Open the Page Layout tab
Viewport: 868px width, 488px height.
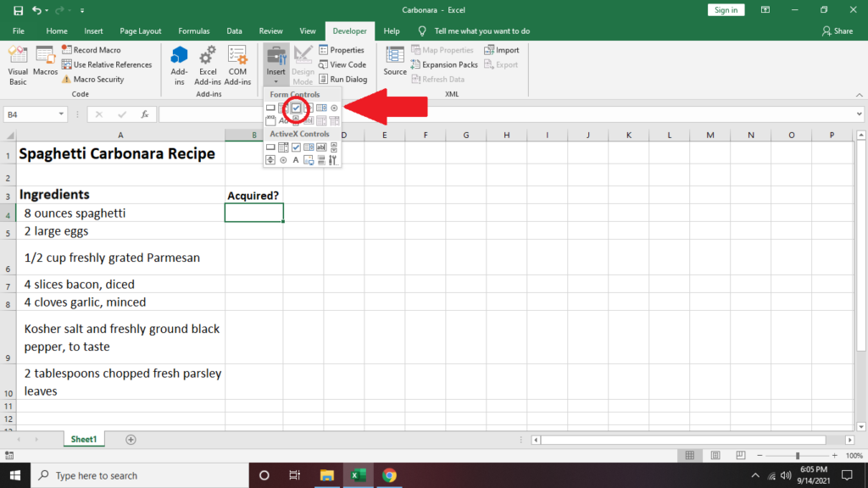[x=140, y=31]
